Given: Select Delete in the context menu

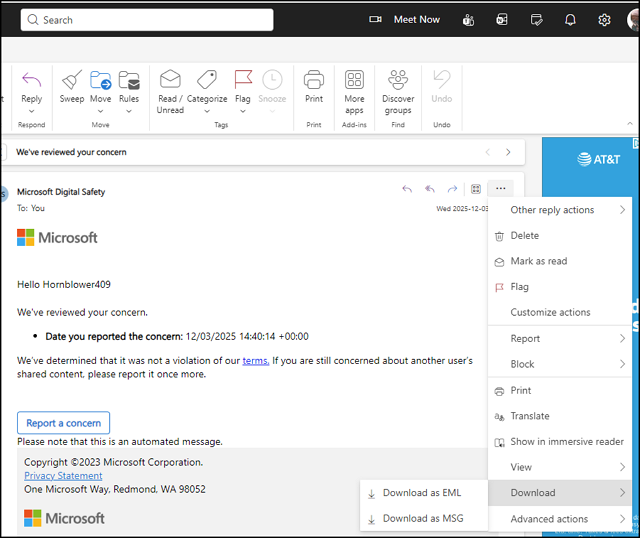Looking at the screenshot, I should click(x=560, y=236).
